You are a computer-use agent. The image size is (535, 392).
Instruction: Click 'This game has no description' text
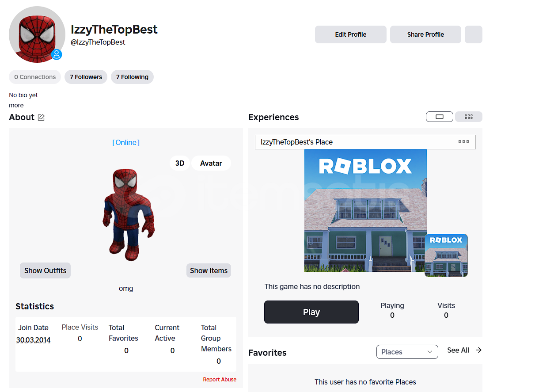coord(312,286)
